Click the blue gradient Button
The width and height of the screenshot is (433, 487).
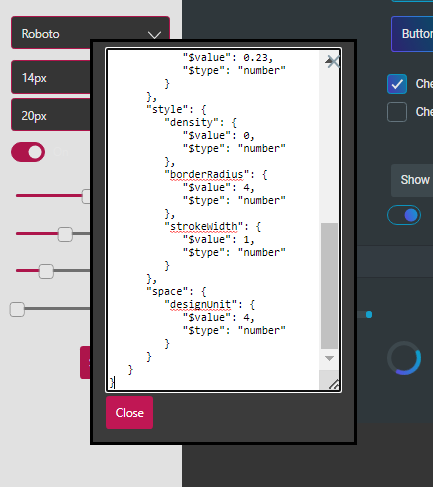click(413, 34)
